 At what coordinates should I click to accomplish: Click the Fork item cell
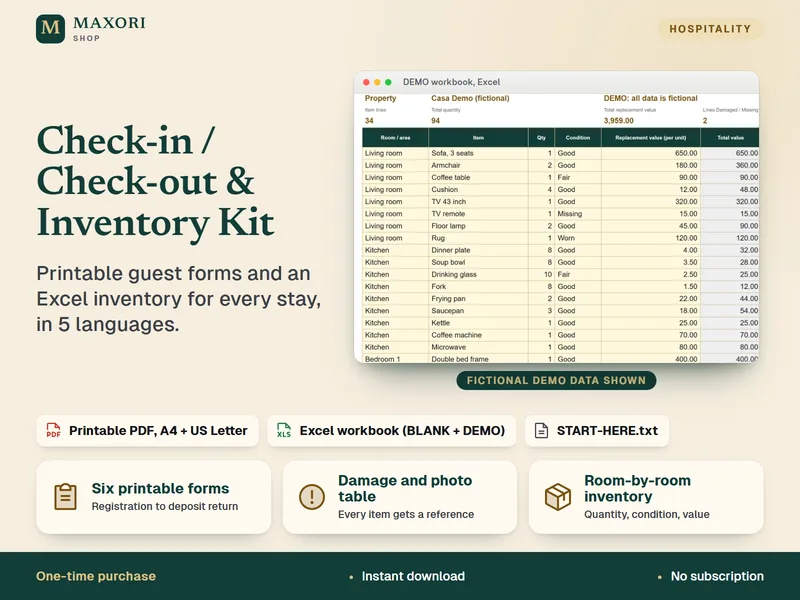tap(478, 287)
